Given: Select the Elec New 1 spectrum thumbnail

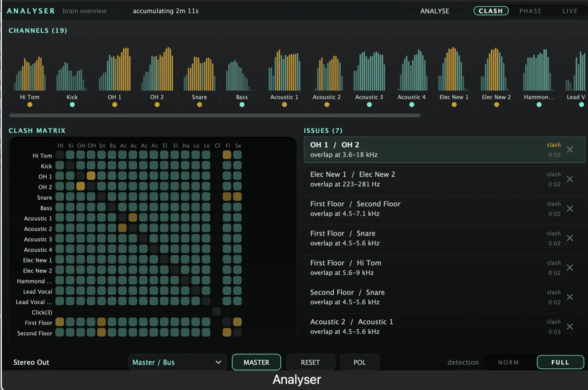Looking at the screenshot, I should point(454,69).
